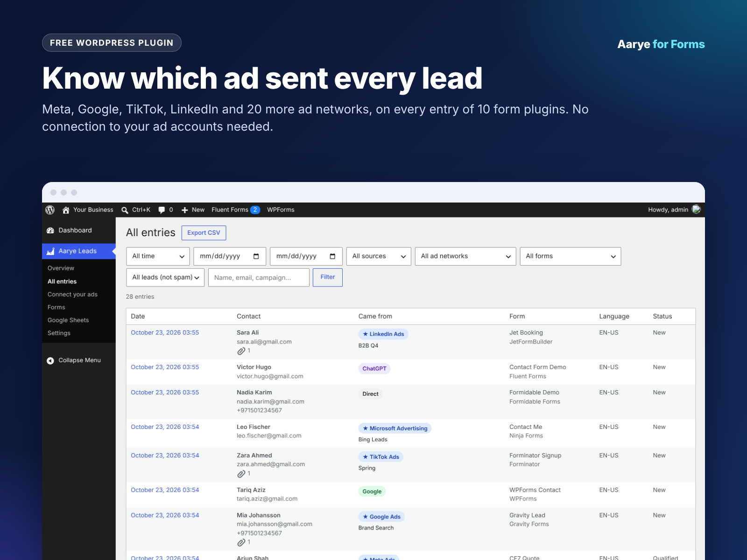Click attachment paperclip icon under Mia Johansson
The height and width of the screenshot is (560, 747).
click(x=241, y=542)
